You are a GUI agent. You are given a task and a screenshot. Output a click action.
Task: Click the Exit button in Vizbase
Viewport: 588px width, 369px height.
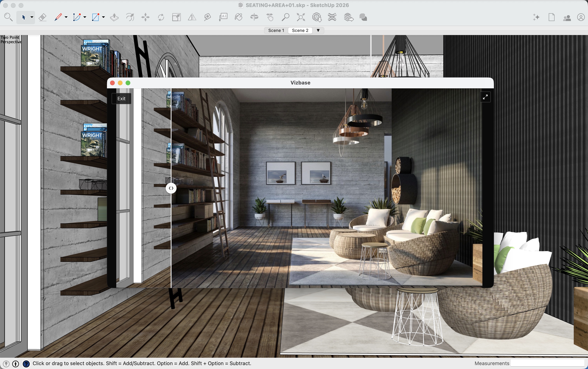pyautogui.click(x=121, y=99)
